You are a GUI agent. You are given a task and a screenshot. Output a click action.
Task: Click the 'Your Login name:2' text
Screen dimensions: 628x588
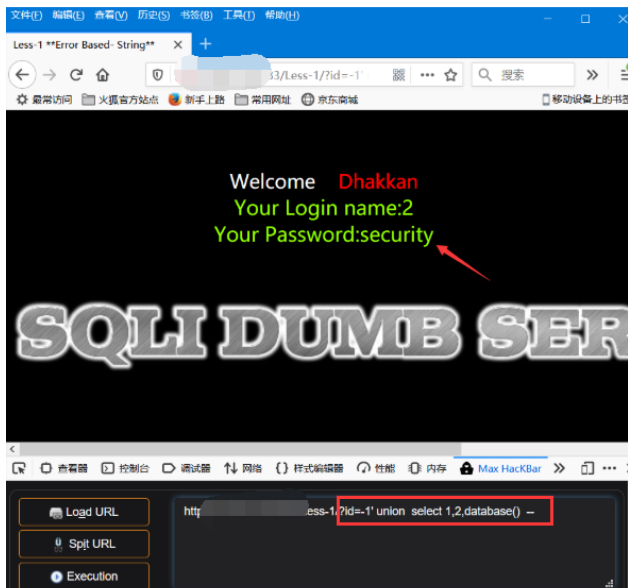pos(324,208)
